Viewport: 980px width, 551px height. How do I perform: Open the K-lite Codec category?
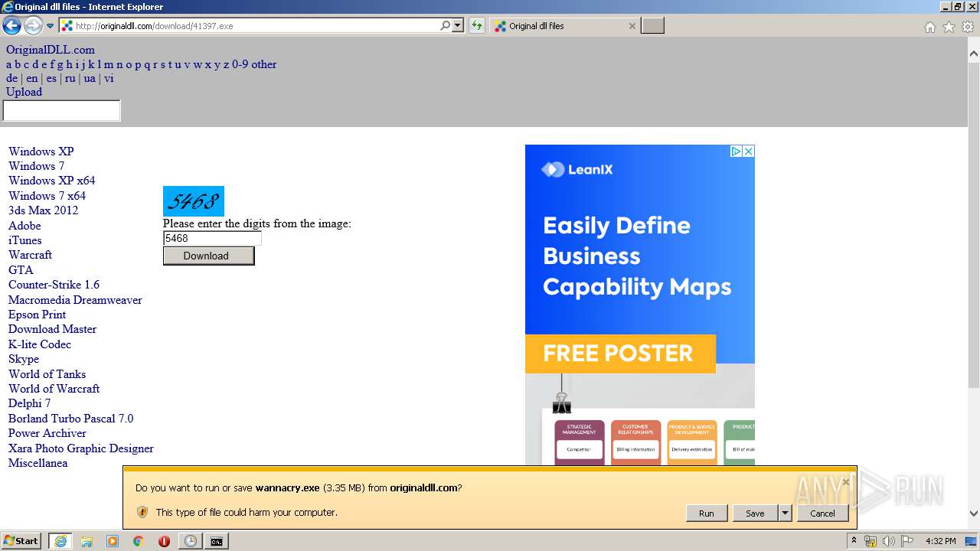tap(40, 344)
